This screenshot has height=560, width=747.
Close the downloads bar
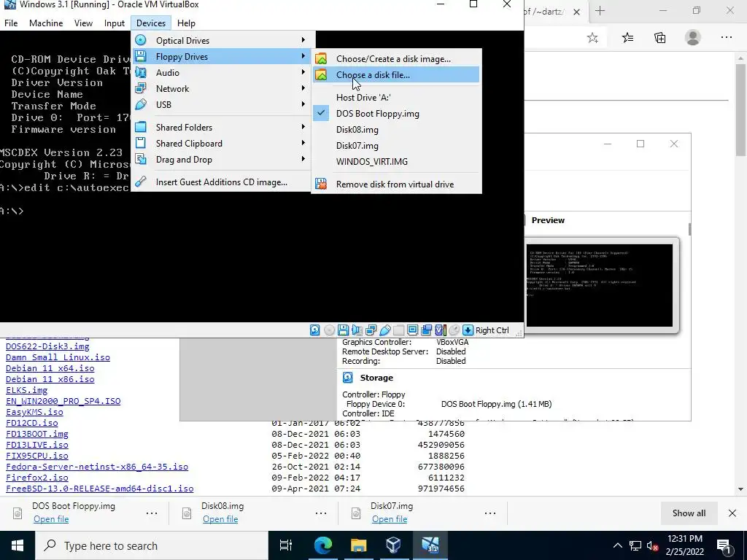click(732, 513)
